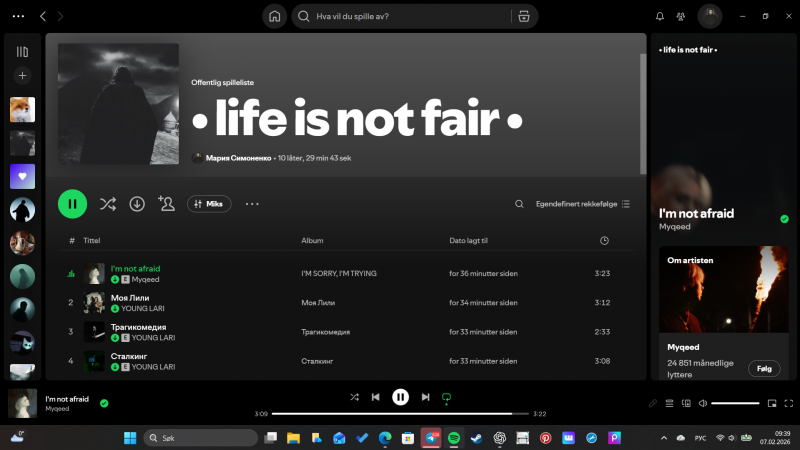Skip to next track

tap(425, 397)
